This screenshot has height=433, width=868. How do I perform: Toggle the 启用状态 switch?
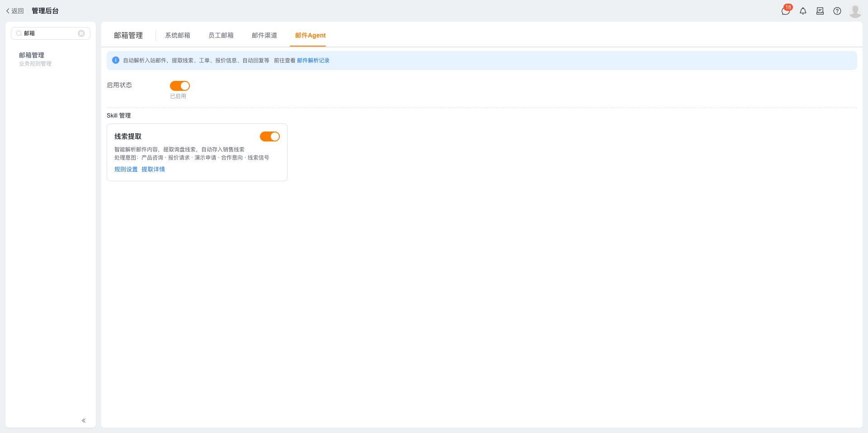[180, 86]
